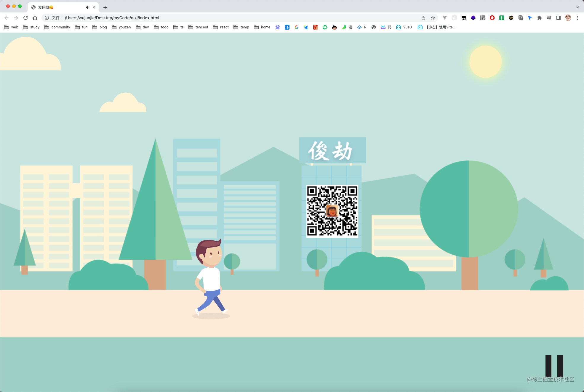Open the blue 译 translate bookmark

pyautogui.click(x=287, y=27)
